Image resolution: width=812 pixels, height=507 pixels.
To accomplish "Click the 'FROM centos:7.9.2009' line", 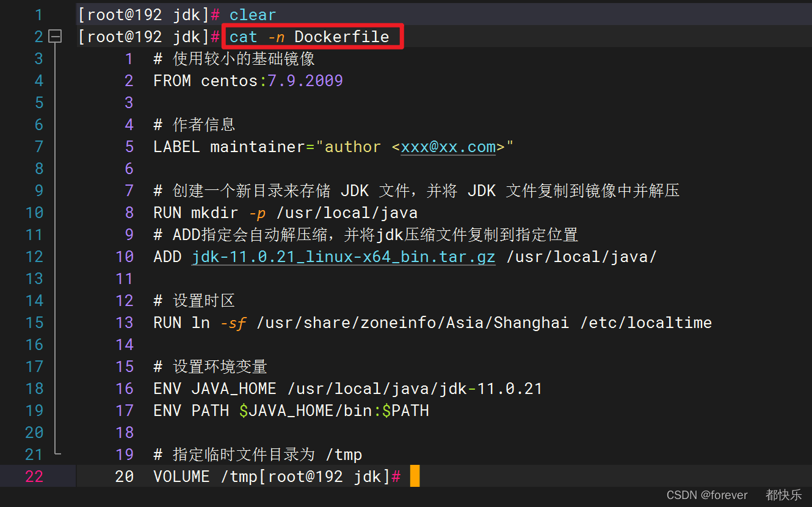I will point(248,81).
